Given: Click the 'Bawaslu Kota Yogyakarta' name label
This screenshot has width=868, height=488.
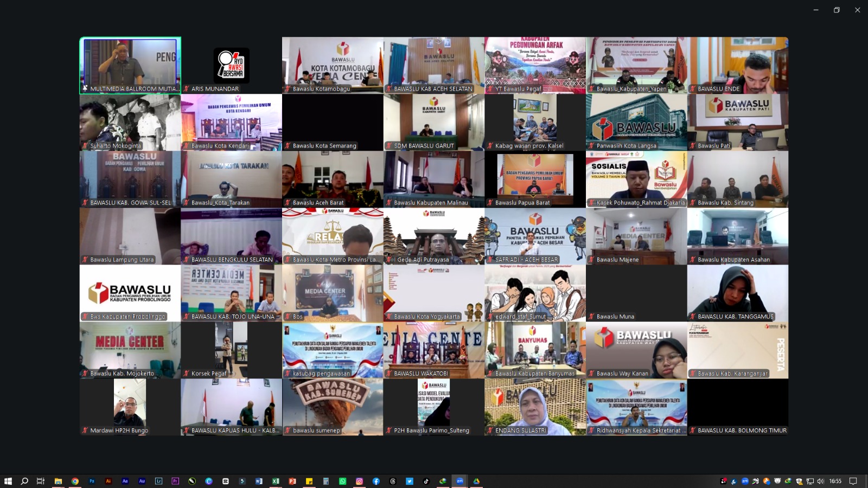Looking at the screenshot, I should coord(427,317).
